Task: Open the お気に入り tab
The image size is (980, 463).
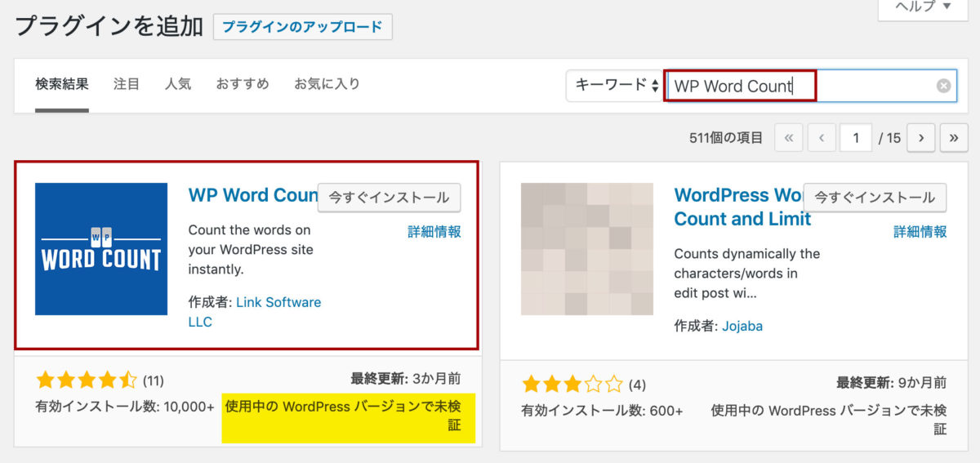Action: 327,84
